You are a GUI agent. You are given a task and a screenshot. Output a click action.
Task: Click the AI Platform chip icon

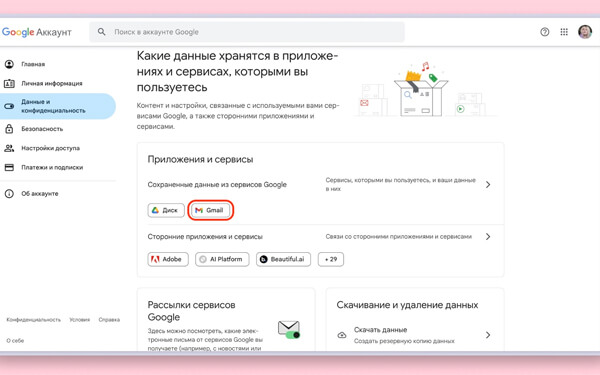[x=203, y=259]
